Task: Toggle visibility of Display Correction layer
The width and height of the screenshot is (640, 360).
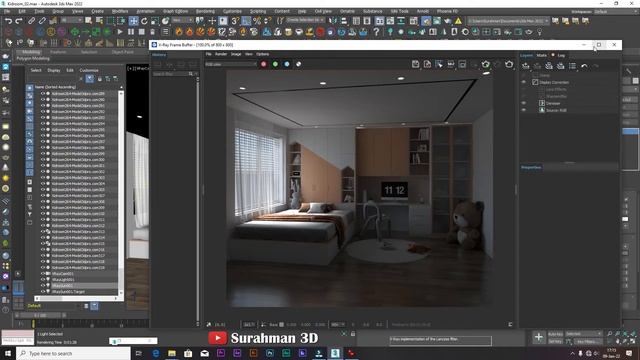Action: pyautogui.click(x=524, y=82)
